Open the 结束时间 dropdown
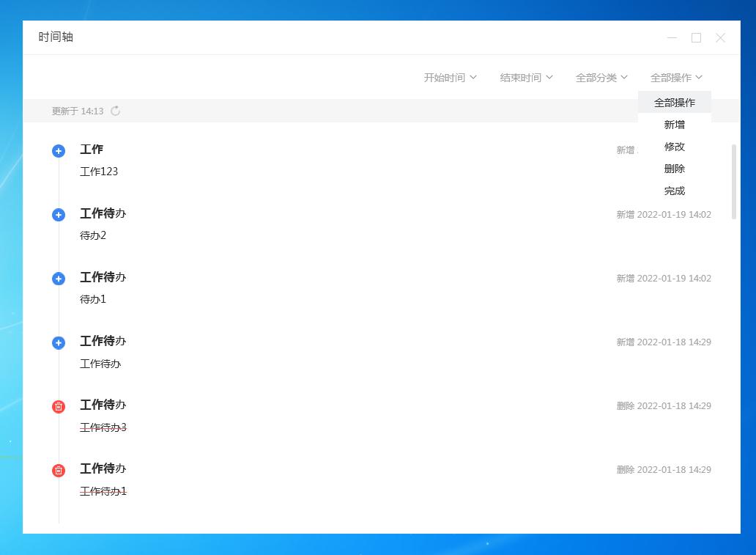 [x=526, y=77]
